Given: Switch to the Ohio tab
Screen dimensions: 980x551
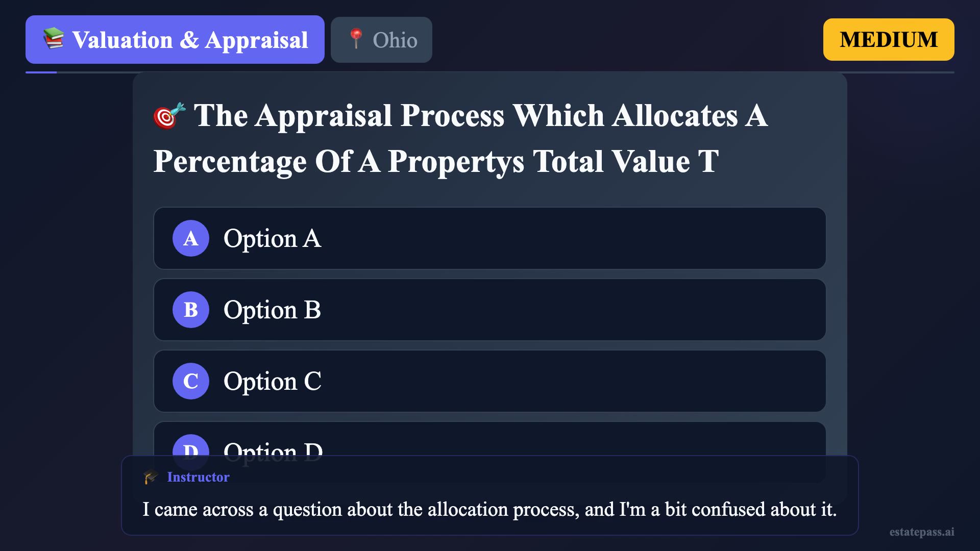Looking at the screenshot, I should (x=381, y=40).
